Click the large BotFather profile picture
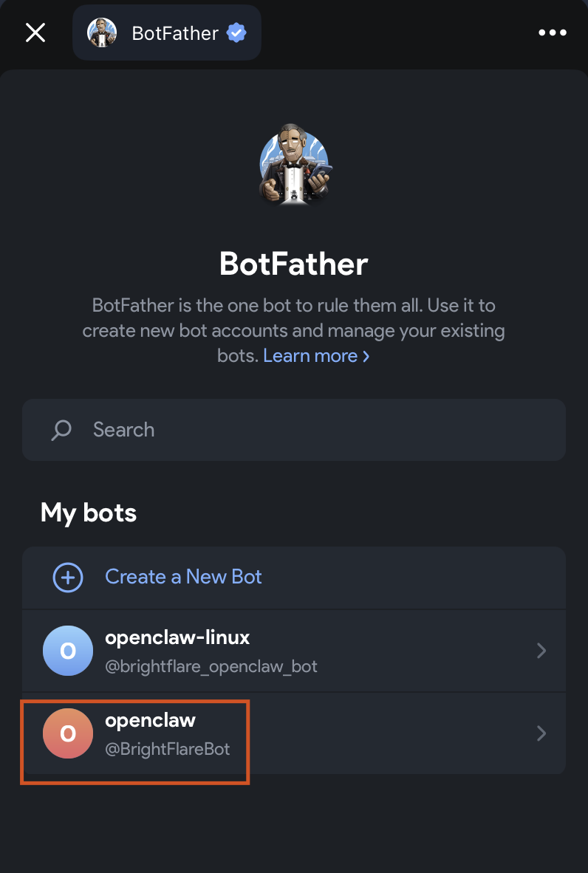The height and width of the screenshot is (873, 588). coord(294,166)
